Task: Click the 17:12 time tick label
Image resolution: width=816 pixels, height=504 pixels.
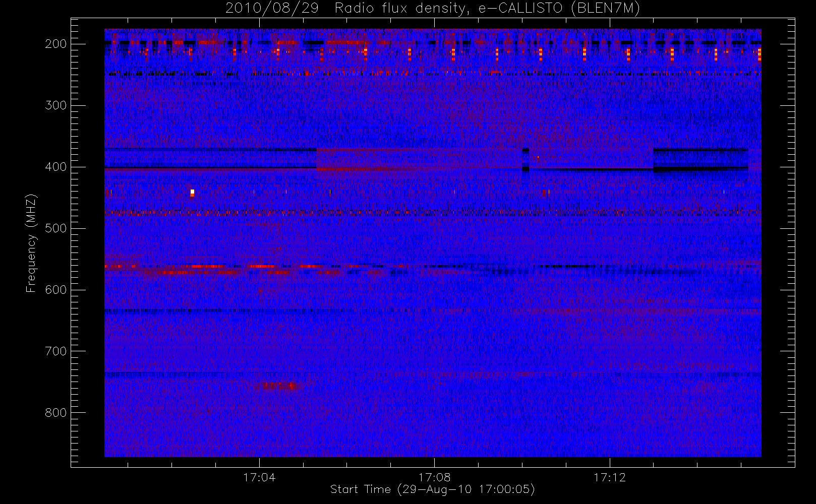Action: pyautogui.click(x=610, y=477)
